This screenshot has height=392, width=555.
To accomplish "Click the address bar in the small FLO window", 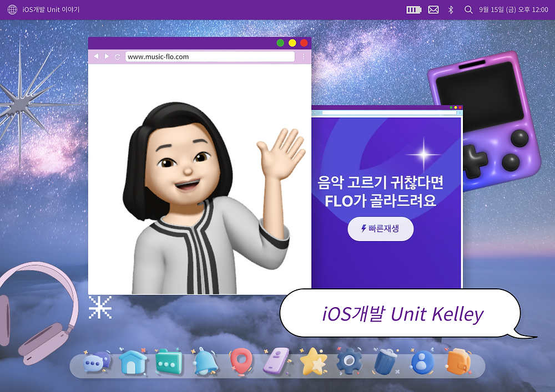I will click(x=390, y=113).
